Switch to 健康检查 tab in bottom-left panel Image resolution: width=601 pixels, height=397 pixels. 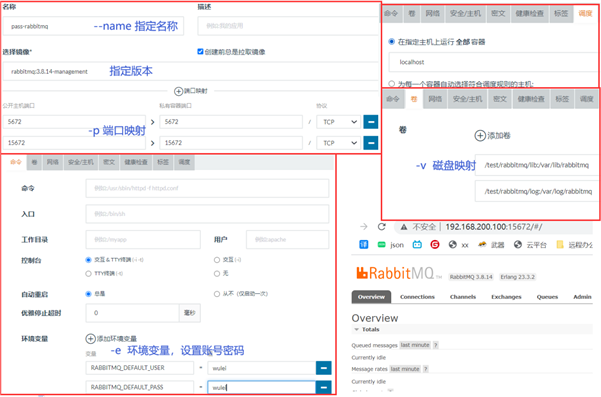(136, 162)
